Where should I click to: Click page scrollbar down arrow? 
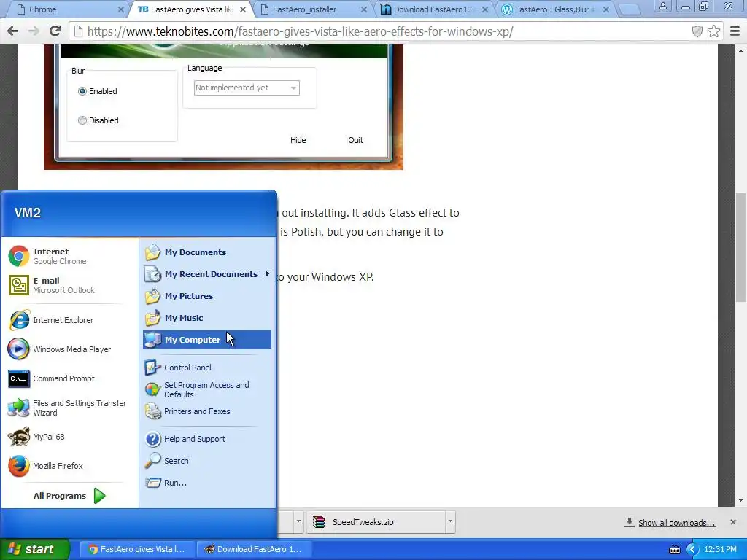point(741,500)
